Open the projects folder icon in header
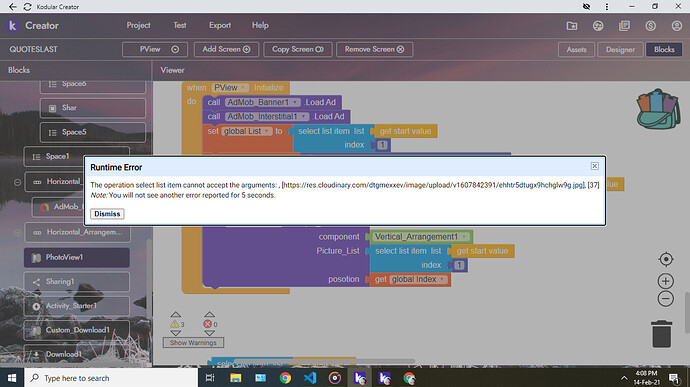The height and width of the screenshot is (387, 690). click(572, 26)
